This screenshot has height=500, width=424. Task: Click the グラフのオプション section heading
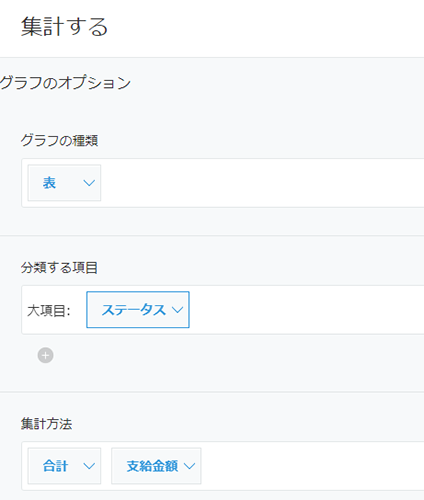[x=65, y=83]
